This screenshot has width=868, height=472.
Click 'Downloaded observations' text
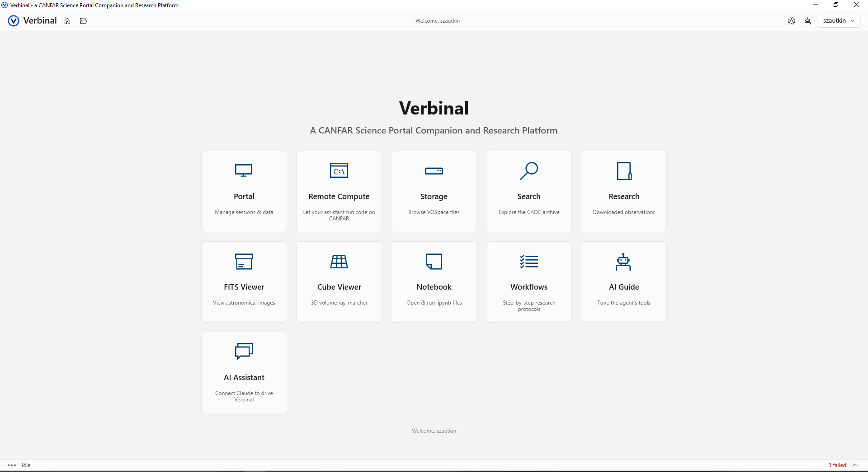624,212
